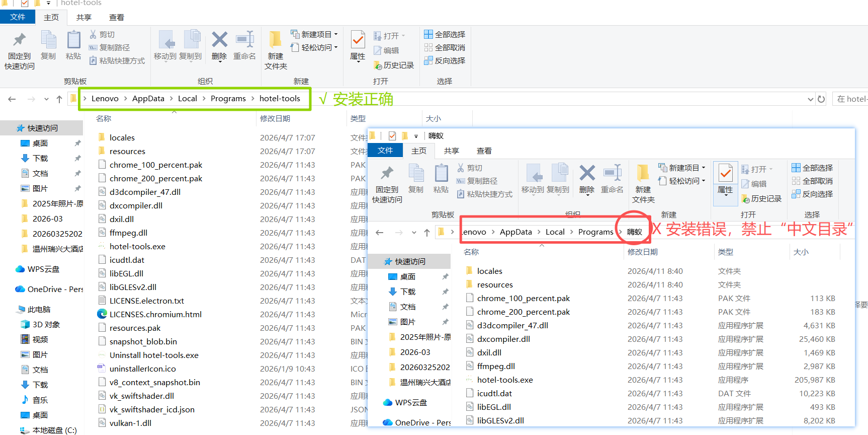Screen dimensions: 868x435
Task: Sort by 大小 column in 嗨蚁 window
Action: point(814,252)
